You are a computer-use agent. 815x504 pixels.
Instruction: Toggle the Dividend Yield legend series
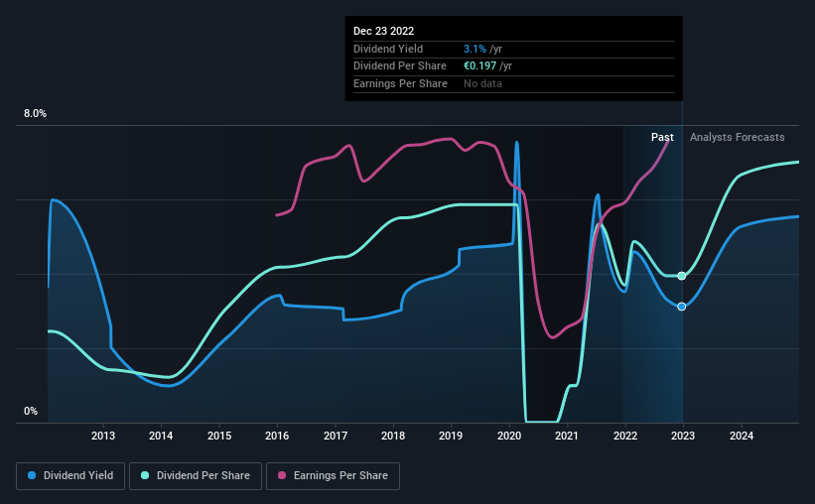pyautogui.click(x=70, y=476)
